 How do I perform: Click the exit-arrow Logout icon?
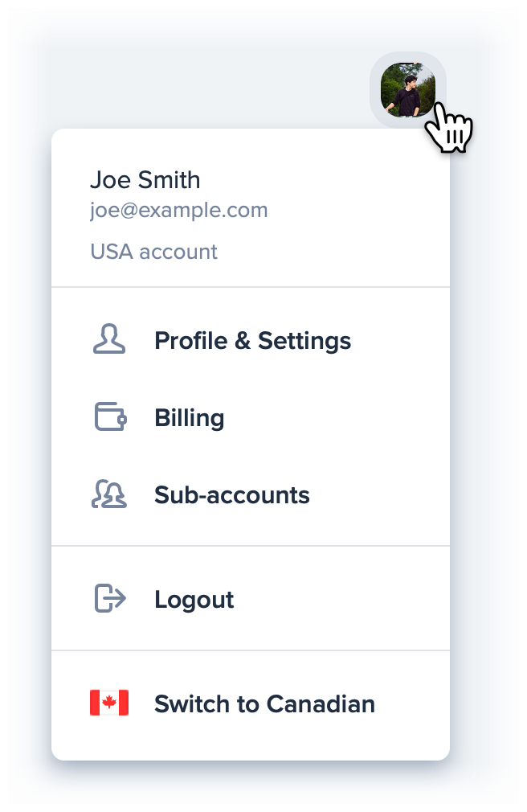pyautogui.click(x=110, y=598)
